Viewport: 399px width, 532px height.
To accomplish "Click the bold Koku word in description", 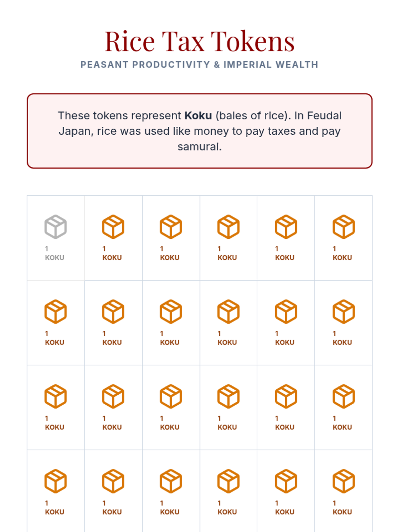I will click(198, 115).
